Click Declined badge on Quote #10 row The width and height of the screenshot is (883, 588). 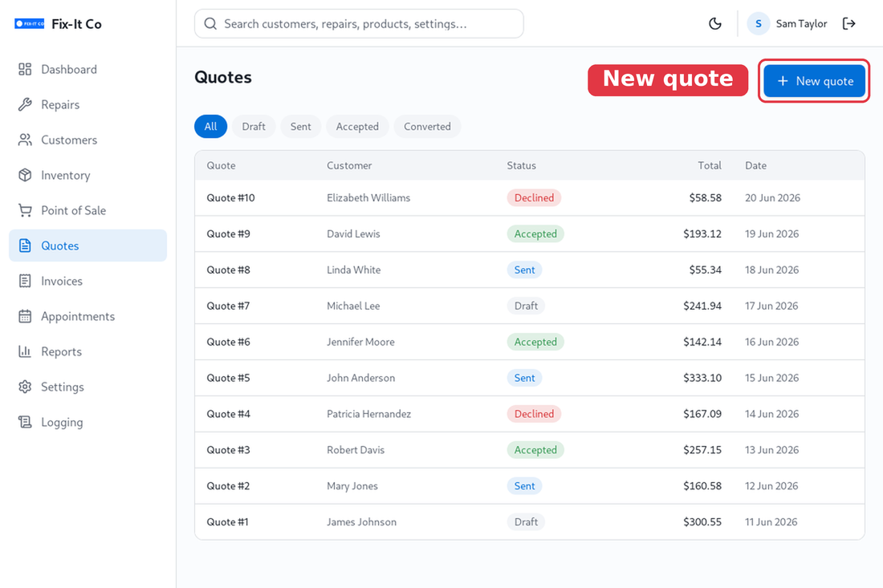coord(534,198)
